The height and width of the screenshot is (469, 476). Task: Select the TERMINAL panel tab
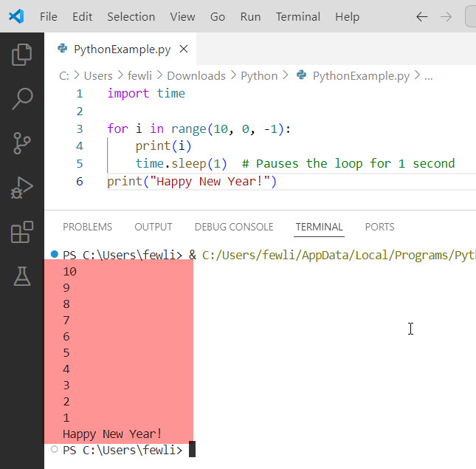[x=319, y=227]
